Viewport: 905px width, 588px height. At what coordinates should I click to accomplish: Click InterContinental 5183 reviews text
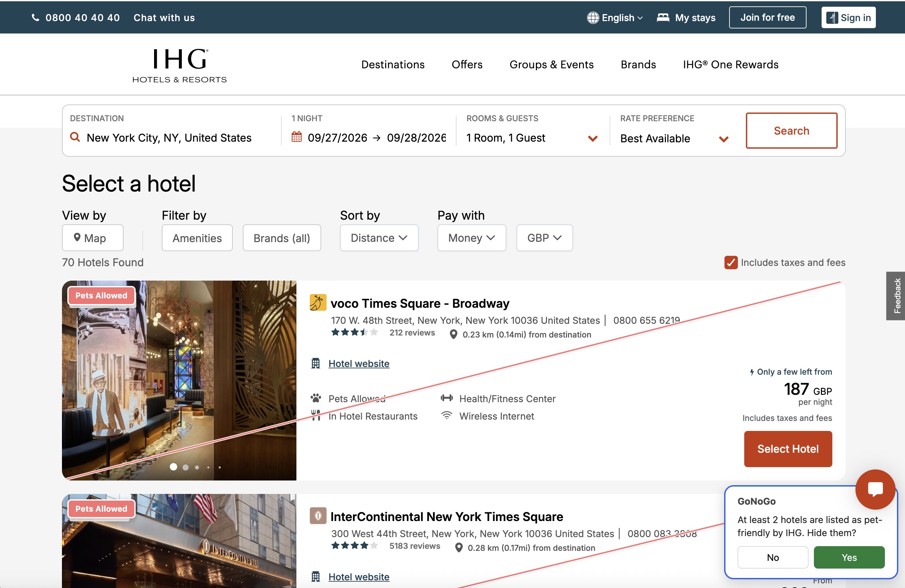click(414, 545)
